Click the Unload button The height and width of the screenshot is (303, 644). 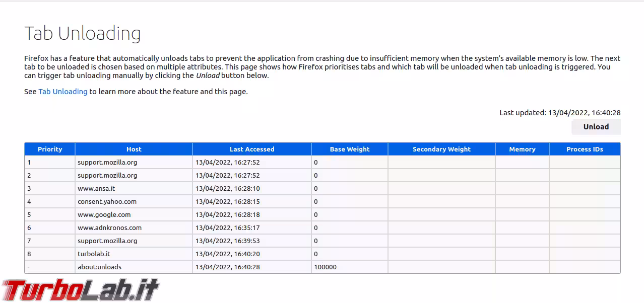coord(596,127)
